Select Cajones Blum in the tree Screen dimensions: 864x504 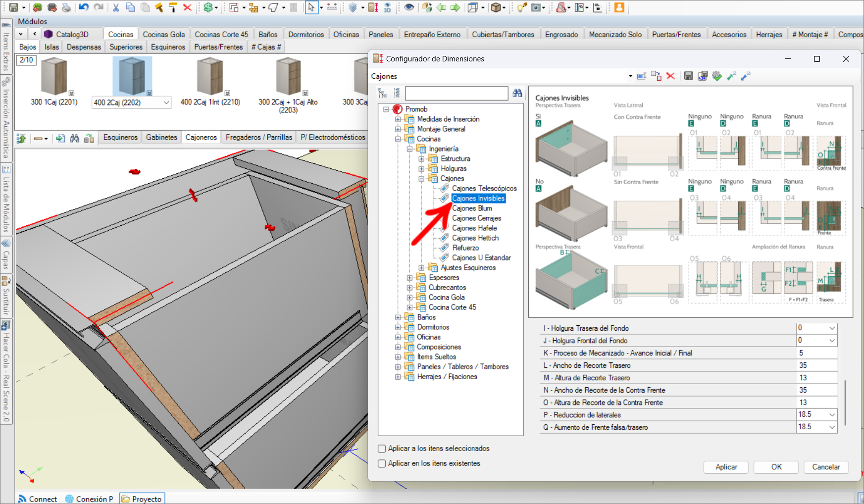pyautogui.click(x=471, y=208)
